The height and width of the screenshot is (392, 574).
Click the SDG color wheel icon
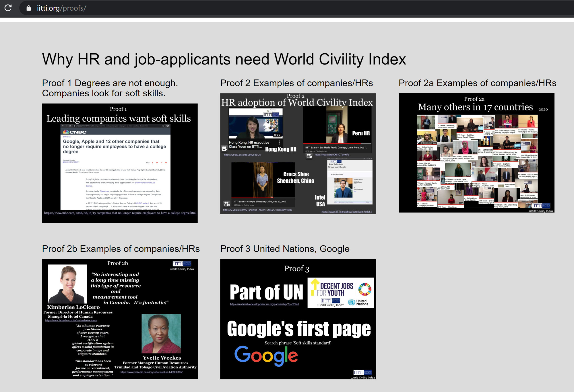pos(364,289)
